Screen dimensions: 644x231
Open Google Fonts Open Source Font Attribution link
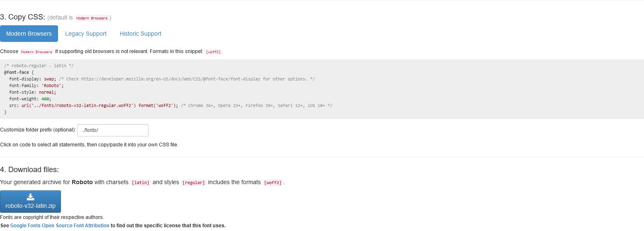(60, 226)
